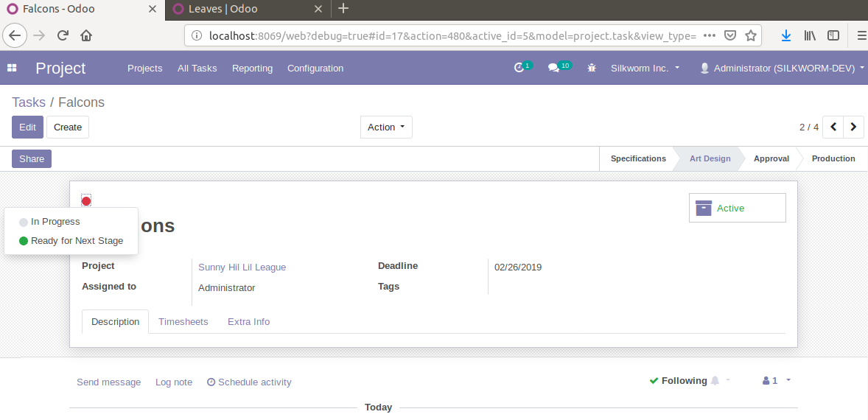Move task to Production stage
This screenshot has height=420, width=868.
point(833,159)
